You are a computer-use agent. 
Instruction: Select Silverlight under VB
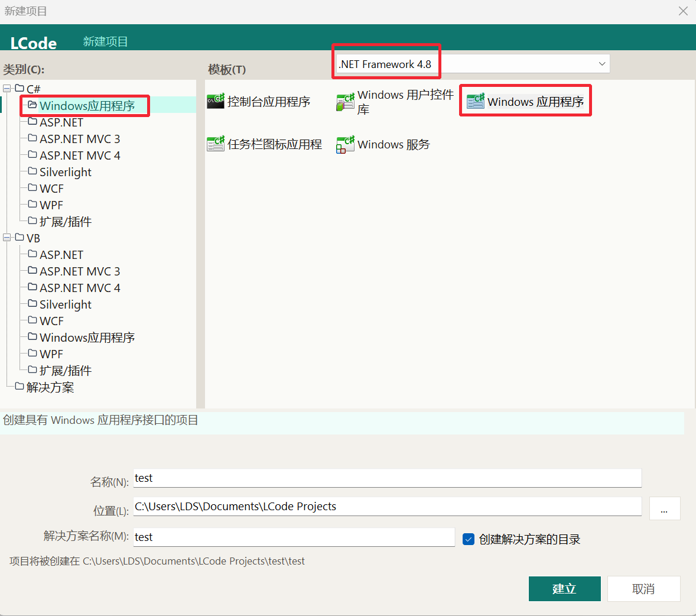(65, 304)
